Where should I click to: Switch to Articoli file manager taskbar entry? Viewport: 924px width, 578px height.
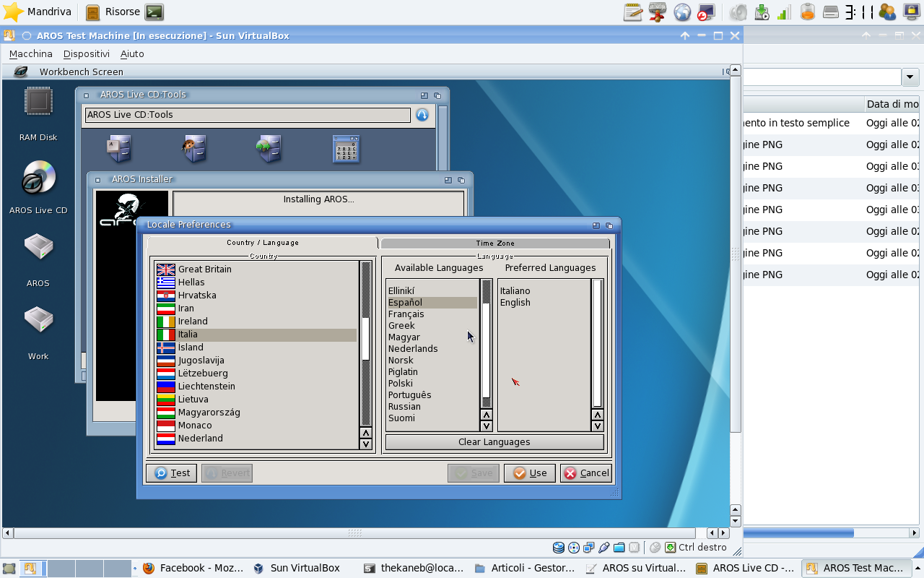point(525,568)
